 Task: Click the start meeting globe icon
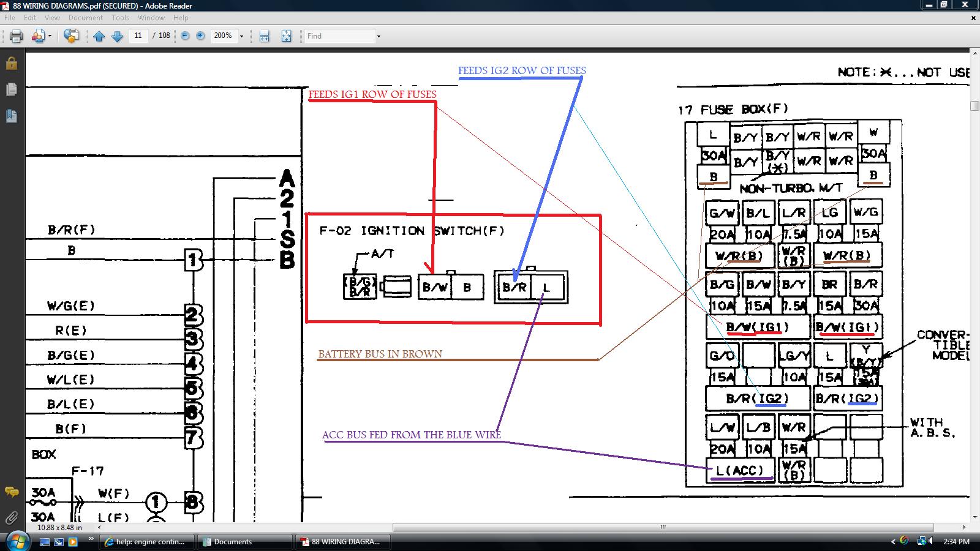(71, 36)
